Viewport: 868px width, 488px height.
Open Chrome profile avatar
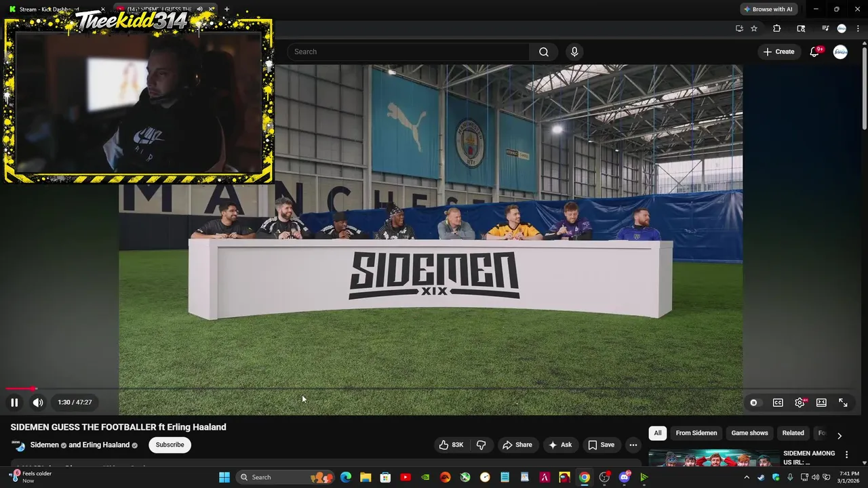[x=842, y=28]
